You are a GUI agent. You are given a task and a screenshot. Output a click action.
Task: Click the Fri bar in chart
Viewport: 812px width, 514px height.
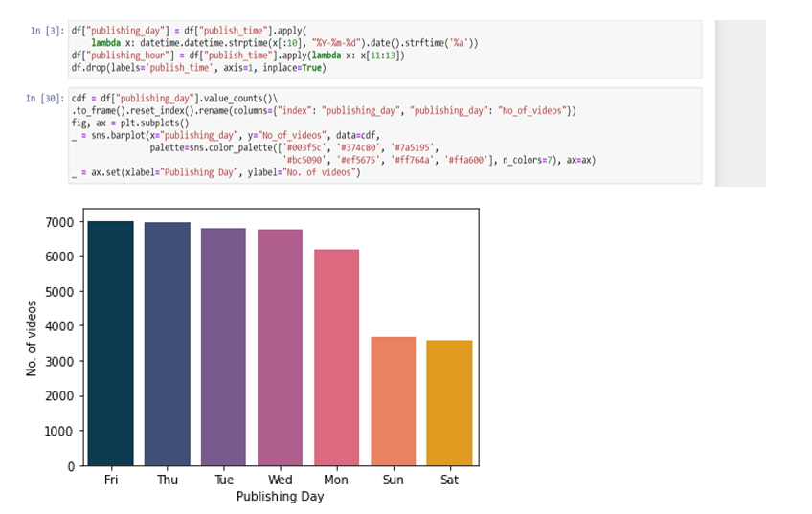click(x=111, y=344)
